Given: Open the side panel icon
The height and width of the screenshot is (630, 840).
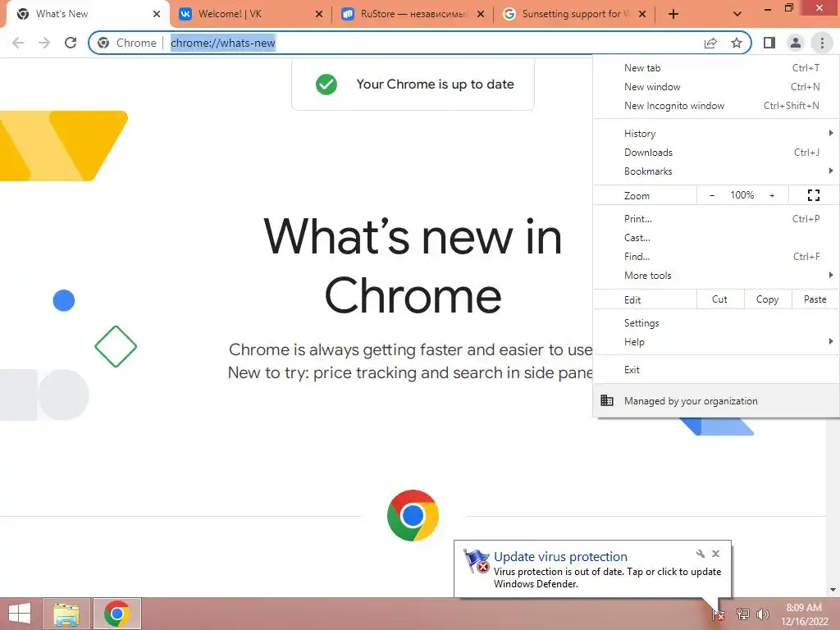Looking at the screenshot, I should tap(769, 43).
